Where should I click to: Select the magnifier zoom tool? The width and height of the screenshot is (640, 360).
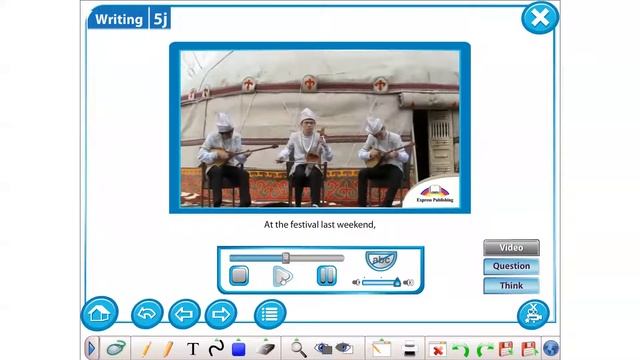tap(298, 349)
